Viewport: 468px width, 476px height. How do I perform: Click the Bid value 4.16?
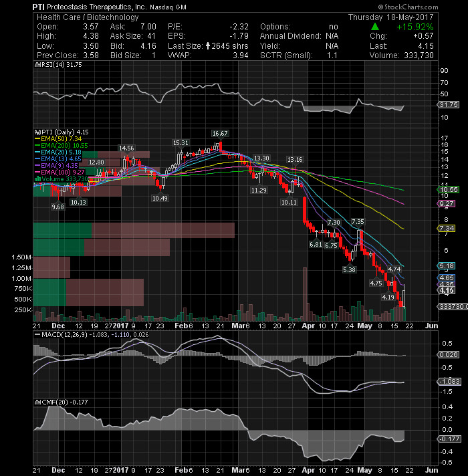148,46
